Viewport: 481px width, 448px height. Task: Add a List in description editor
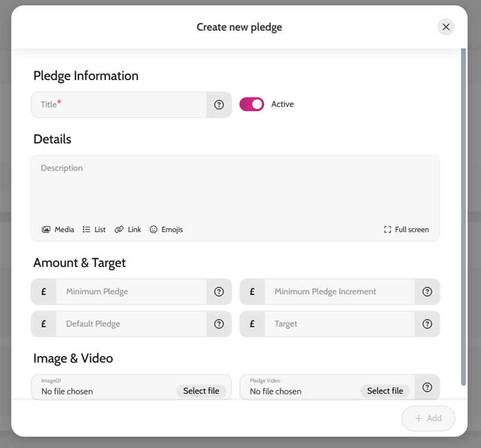click(94, 229)
